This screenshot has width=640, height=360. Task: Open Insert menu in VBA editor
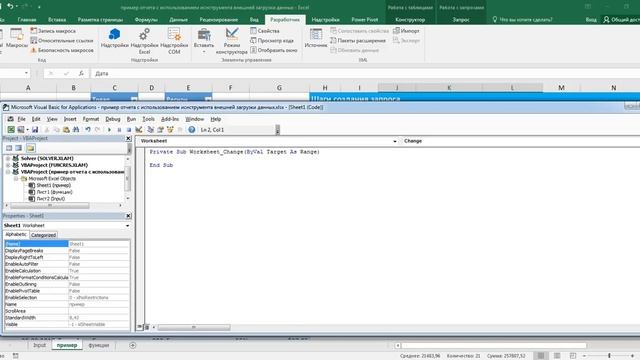pyautogui.click(x=70, y=119)
